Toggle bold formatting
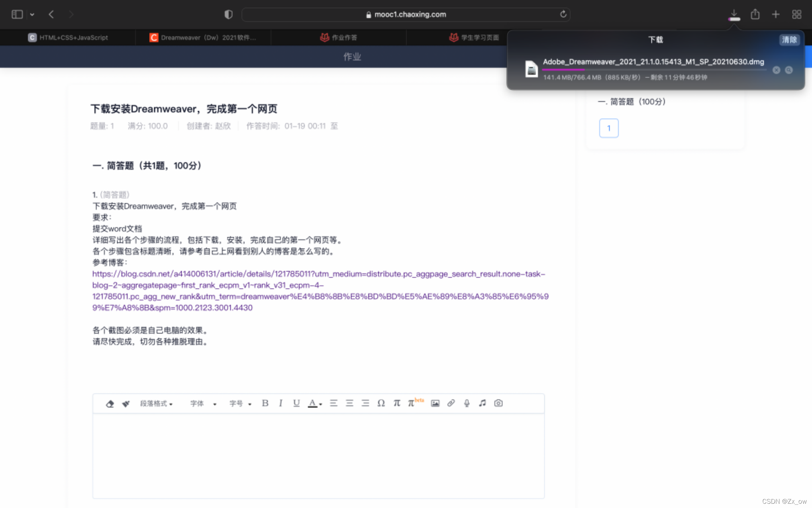This screenshot has height=508, width=812. [265, 403]
